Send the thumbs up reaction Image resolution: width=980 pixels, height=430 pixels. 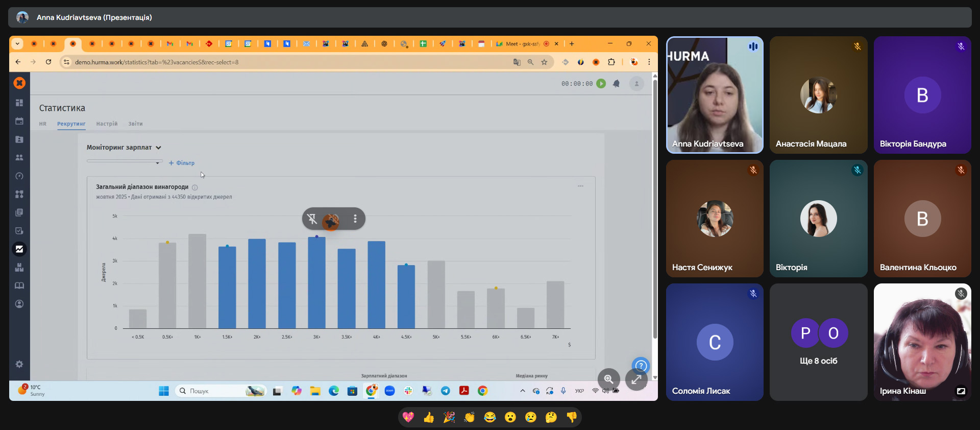[x=429, y=418]
